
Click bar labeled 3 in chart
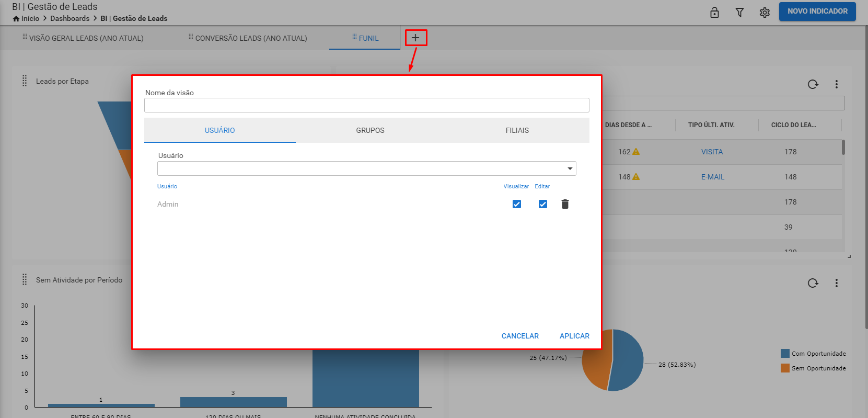234,402
